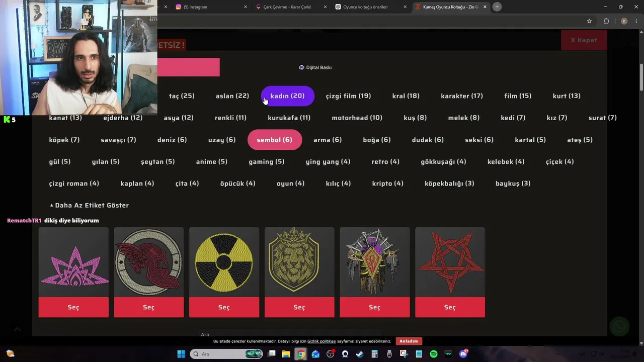Open the spartan helmet design thumbnail

(x=149, y=262)
